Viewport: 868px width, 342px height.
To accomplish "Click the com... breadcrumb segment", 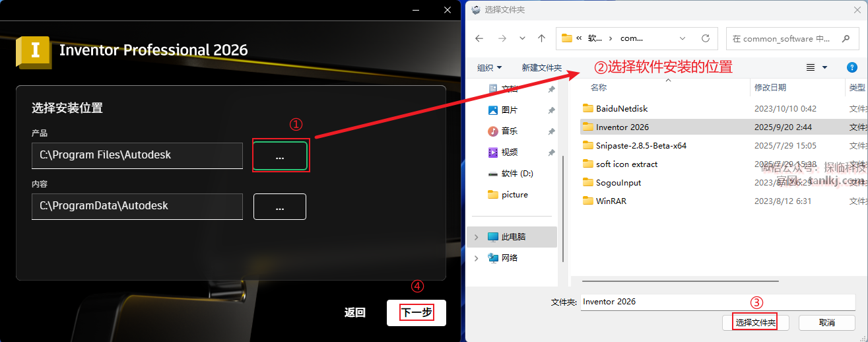I will point(632,38).
